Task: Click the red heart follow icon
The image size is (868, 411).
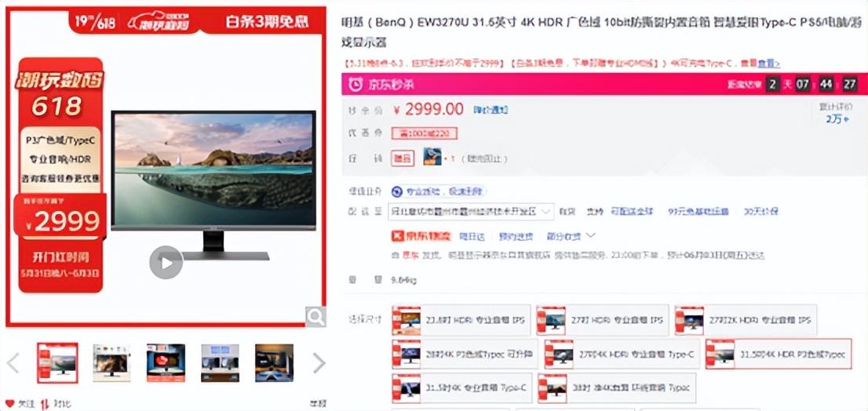Action: coord(9,404)
